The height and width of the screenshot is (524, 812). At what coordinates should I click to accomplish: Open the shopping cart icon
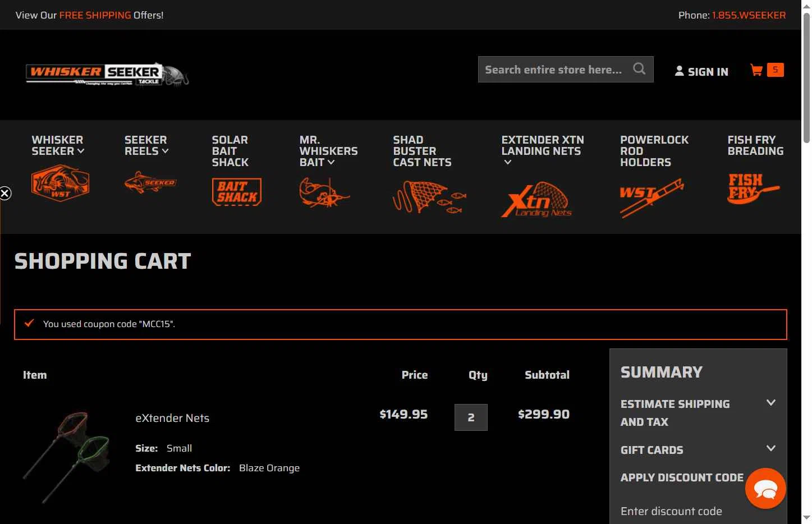tap(756, 70)
